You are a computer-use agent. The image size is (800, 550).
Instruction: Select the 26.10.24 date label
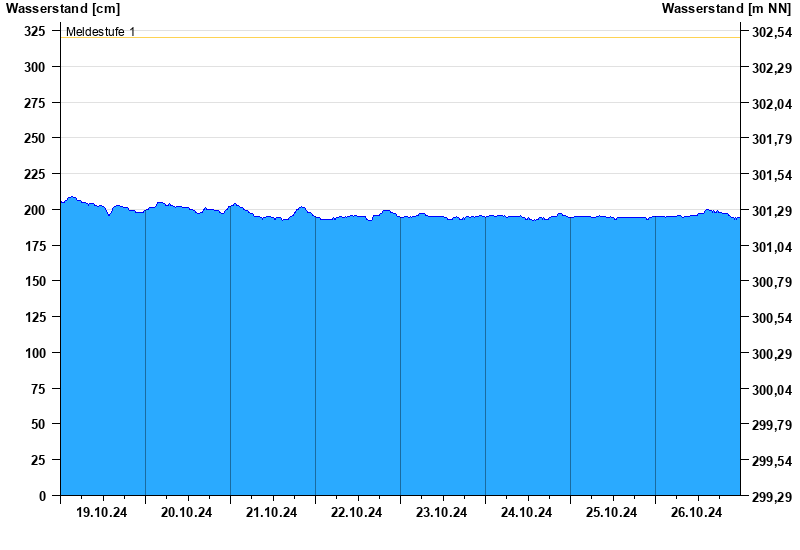[697, 512]
